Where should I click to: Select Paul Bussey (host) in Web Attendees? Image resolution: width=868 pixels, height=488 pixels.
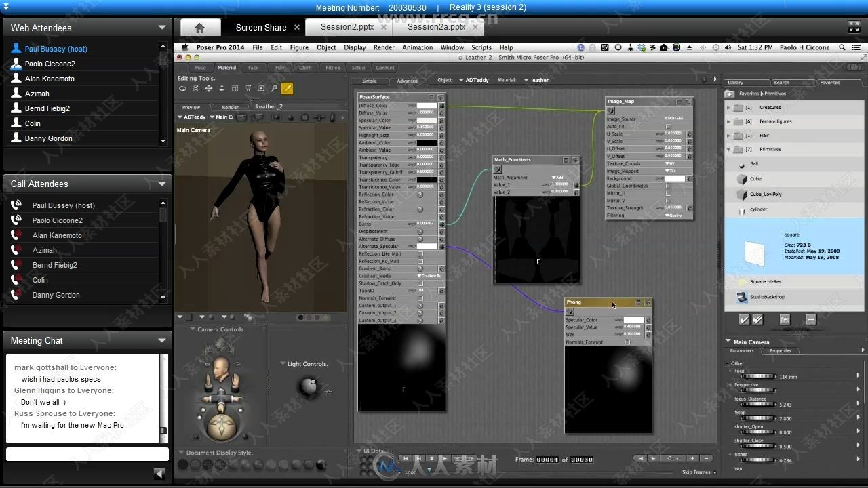pos(56,49)
